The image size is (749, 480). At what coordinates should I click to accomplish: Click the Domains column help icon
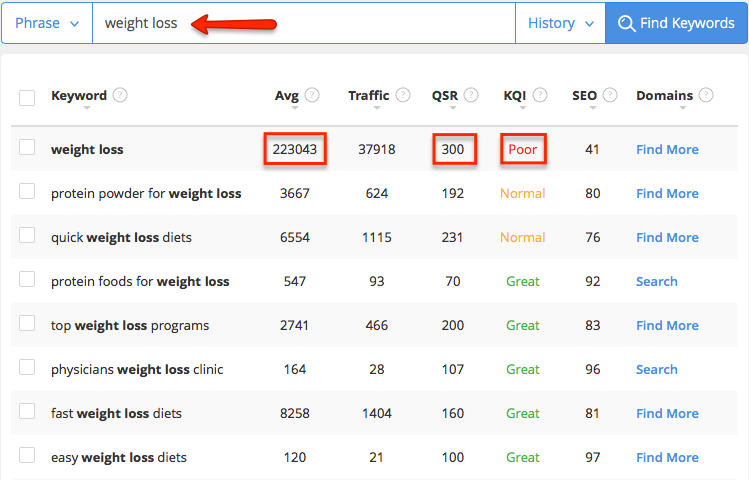click(x=706, y=95)
